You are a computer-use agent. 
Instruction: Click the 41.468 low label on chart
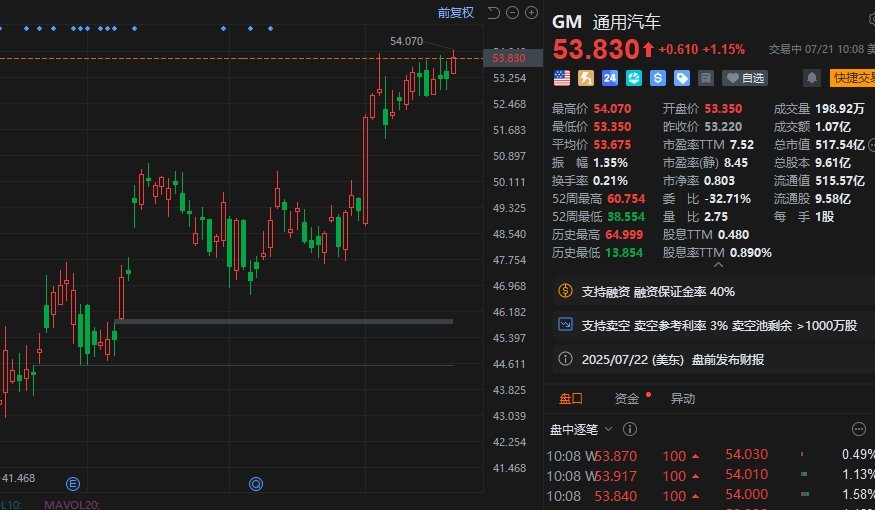pyautogui.click(x=18, y=478)
